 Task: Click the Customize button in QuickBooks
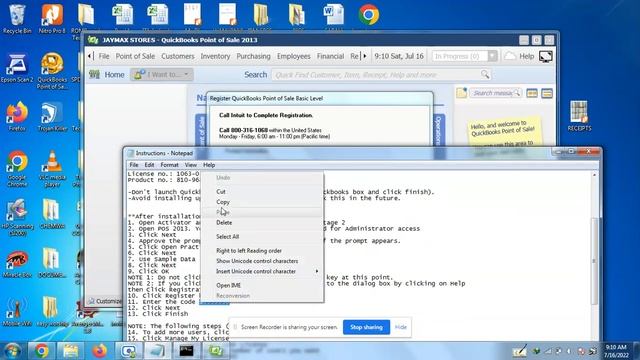(104, 301)
